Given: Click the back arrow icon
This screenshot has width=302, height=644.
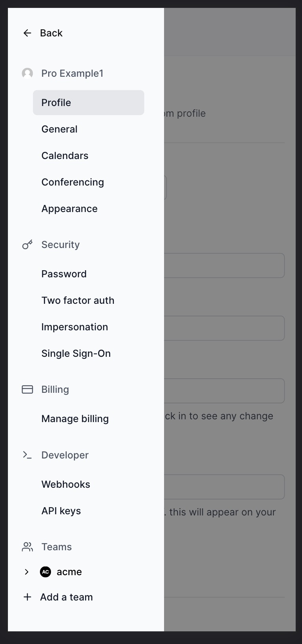Looking at the screenshot, I should coord(27,33).
